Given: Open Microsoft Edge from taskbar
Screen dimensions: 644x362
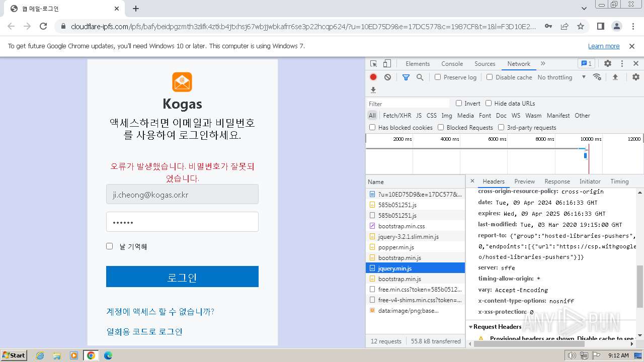Looking at the screenshot, I should (x=108, y=355).
